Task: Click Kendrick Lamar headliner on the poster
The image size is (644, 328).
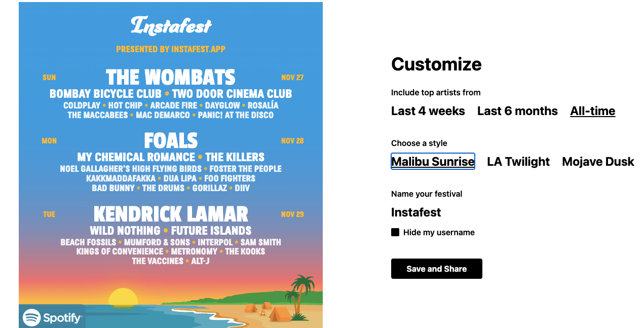Action: point(171,214)
